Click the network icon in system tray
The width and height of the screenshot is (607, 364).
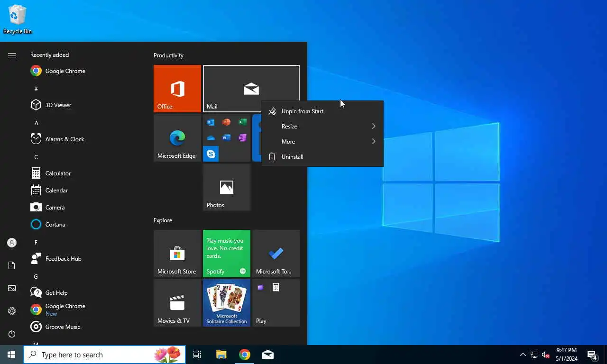(x=534, y=355)
